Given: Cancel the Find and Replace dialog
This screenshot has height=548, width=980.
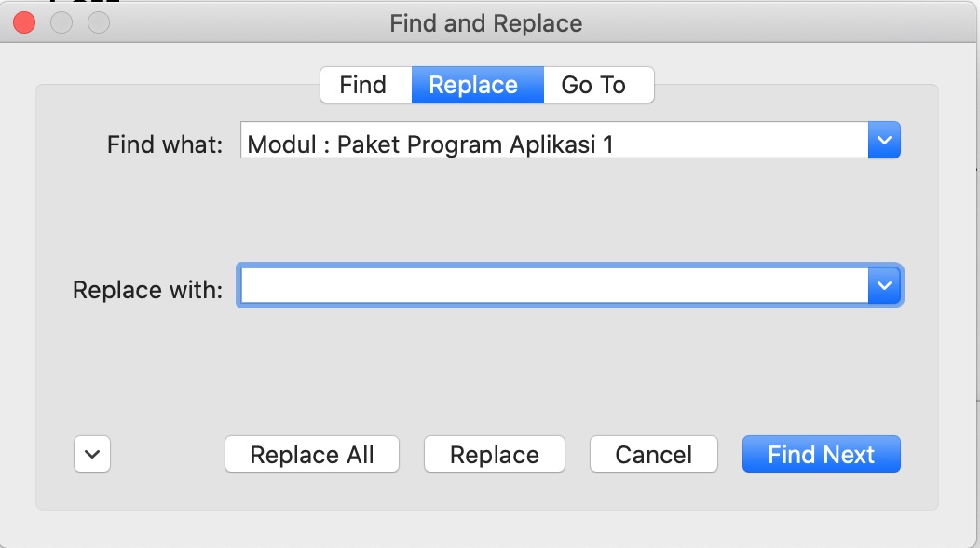Looking at the screenshot, I should point(653,455).
